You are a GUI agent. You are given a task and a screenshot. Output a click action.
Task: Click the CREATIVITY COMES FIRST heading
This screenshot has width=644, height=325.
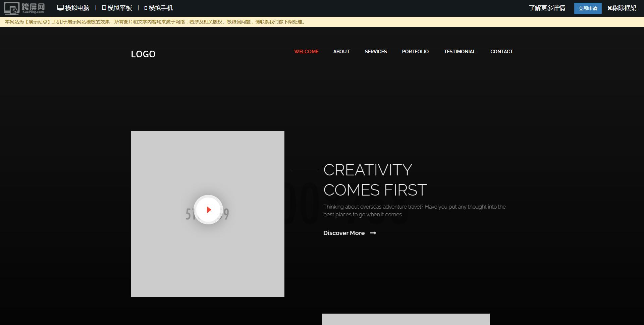point(375,180)
